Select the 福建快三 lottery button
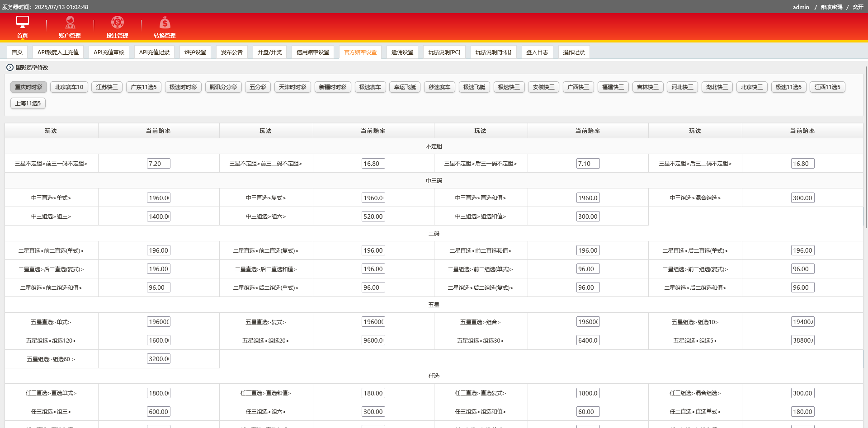The width and height of the screenshot is (868, 428). 613,87
